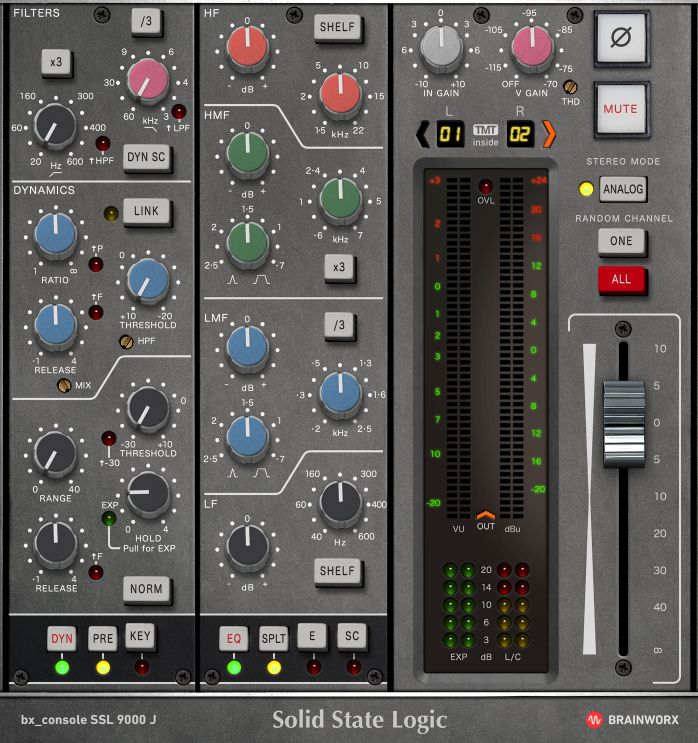Viewport: 698px width, 743px height.
Task: Click the peak detection P LED
Action: tap(96, 264)
